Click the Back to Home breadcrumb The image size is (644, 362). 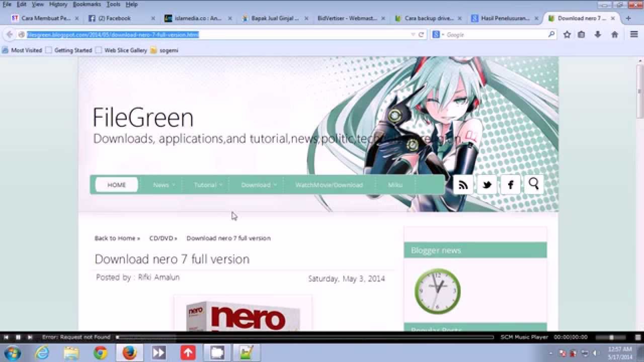117,238
